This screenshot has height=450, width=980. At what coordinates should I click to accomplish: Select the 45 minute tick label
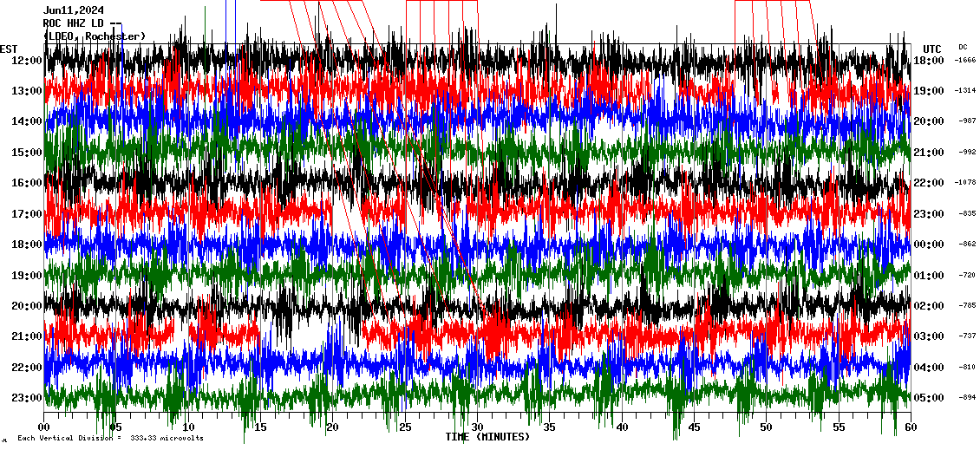(x=694, y=427)
